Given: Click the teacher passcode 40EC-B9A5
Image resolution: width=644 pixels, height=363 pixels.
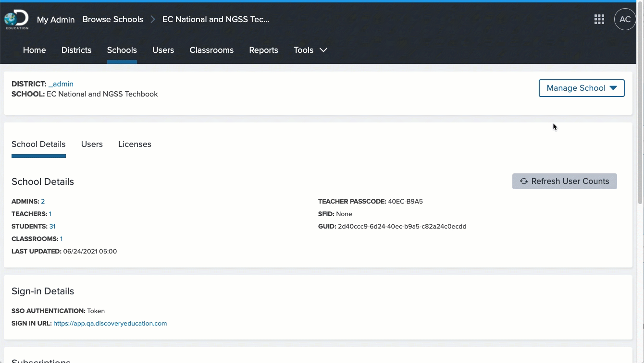Looking at the screenshot, I should (405, 201).
